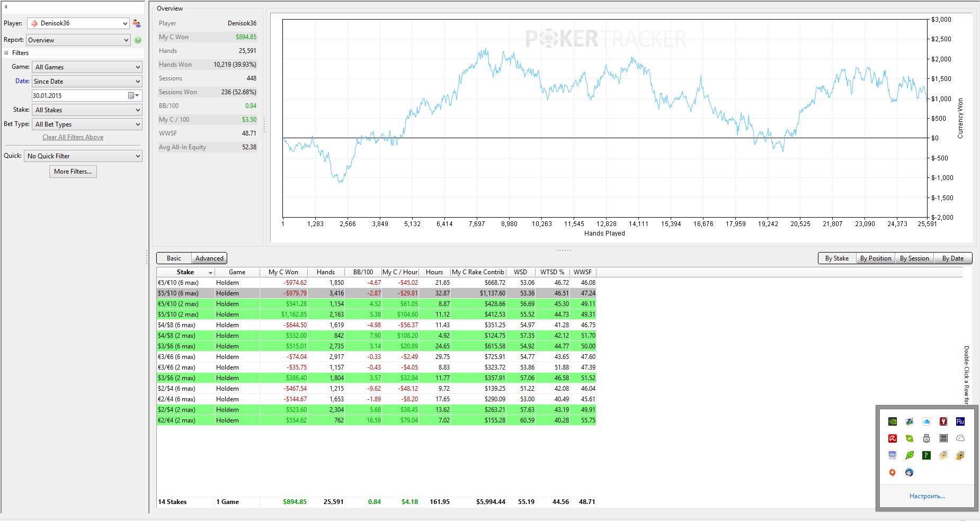980x521 pixels.
Task: Open the Origin tray icon
Action: tap(893, 472)
